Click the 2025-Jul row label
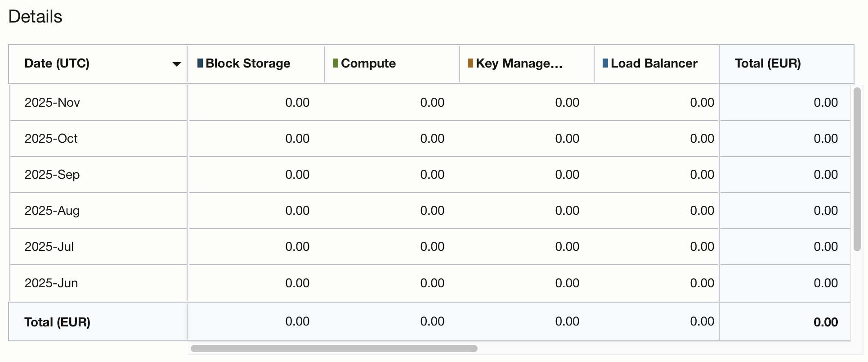The height and width of the screenshot is (362, 868). coord(49,247)
